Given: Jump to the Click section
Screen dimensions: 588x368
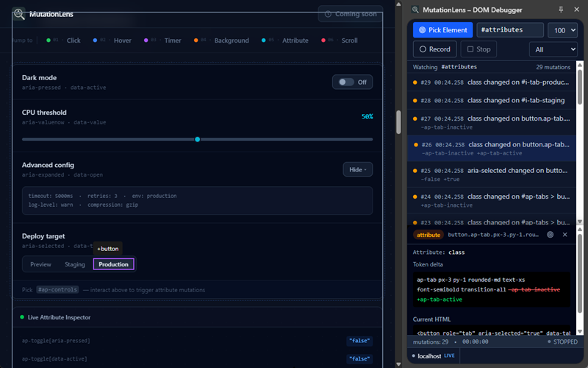Looking at the screenshot, I should (63, 40).
